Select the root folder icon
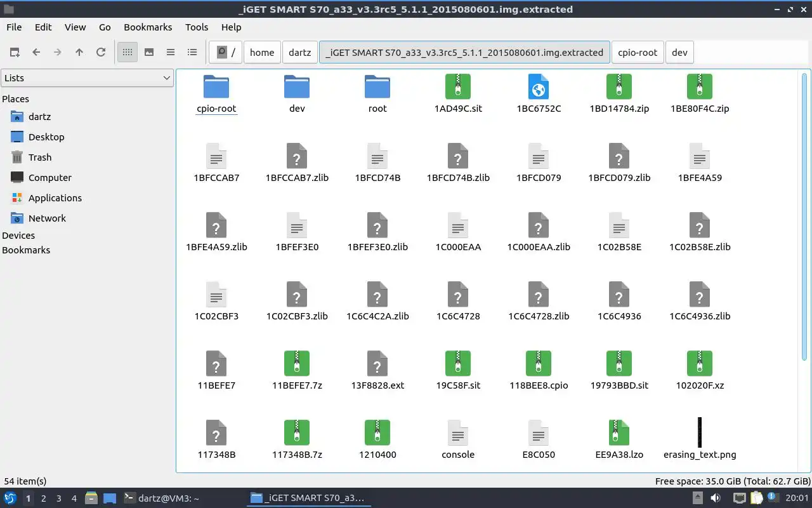The image size is (812, 508). (377, 87)
